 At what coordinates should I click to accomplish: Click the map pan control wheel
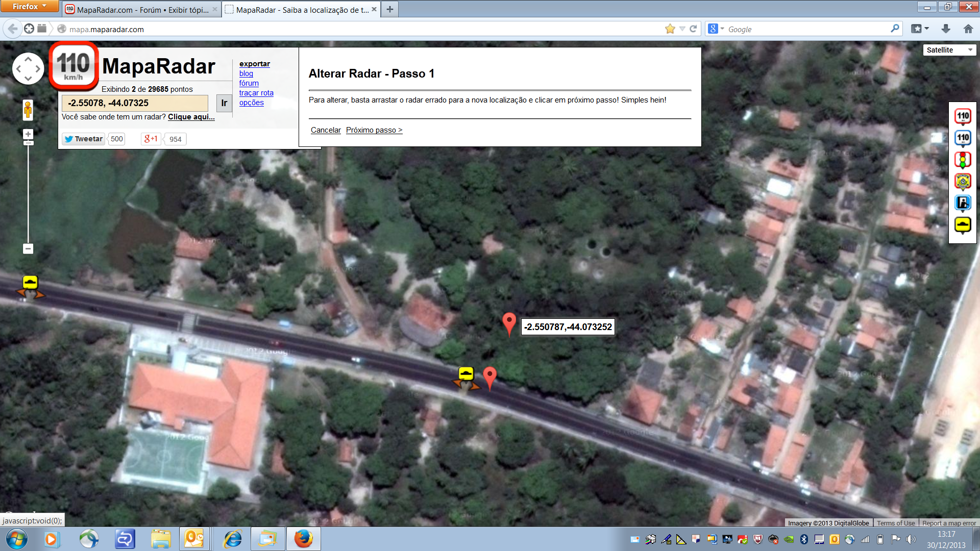(x=28, y=68)
